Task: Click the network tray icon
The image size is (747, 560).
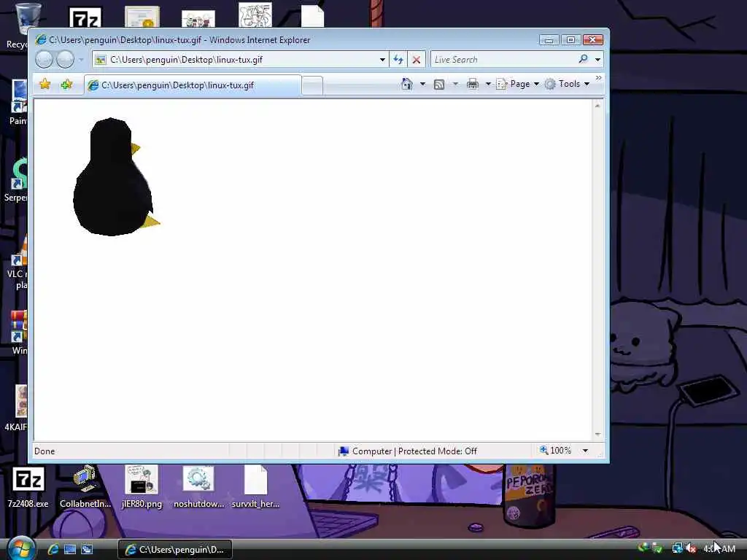Action: click(677, 548)
